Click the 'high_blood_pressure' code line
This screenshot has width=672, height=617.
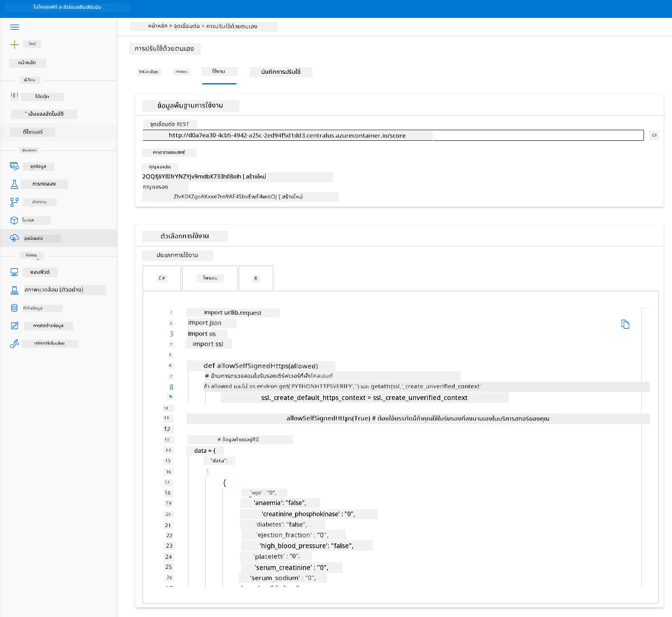tap(306, 546)
